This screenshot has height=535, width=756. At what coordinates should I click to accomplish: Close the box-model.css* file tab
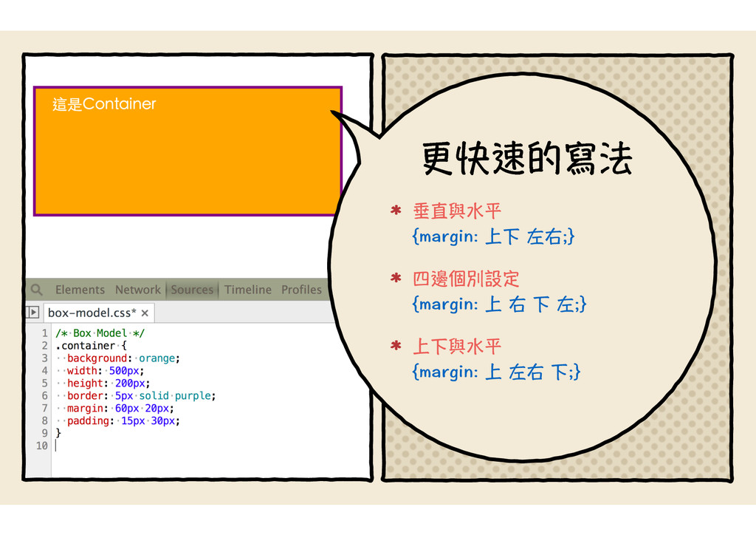tap(145, 313)
